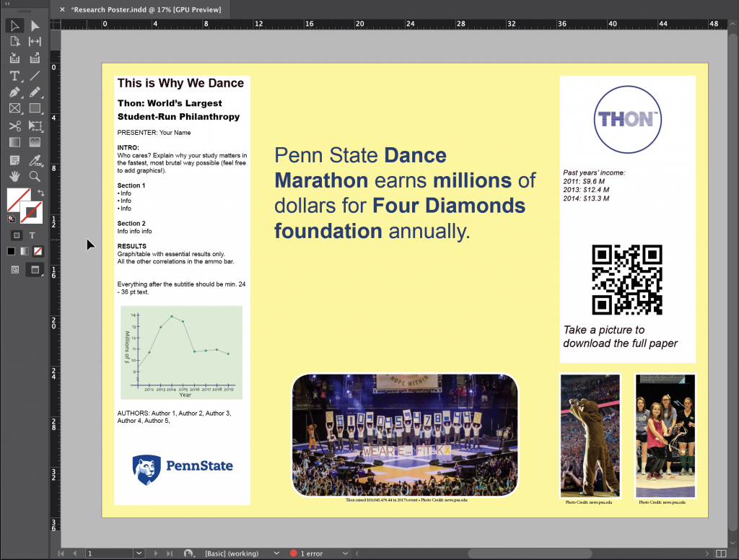739x560 pixels.
Task: Set formatting to affect text
Action: point(32,235)
